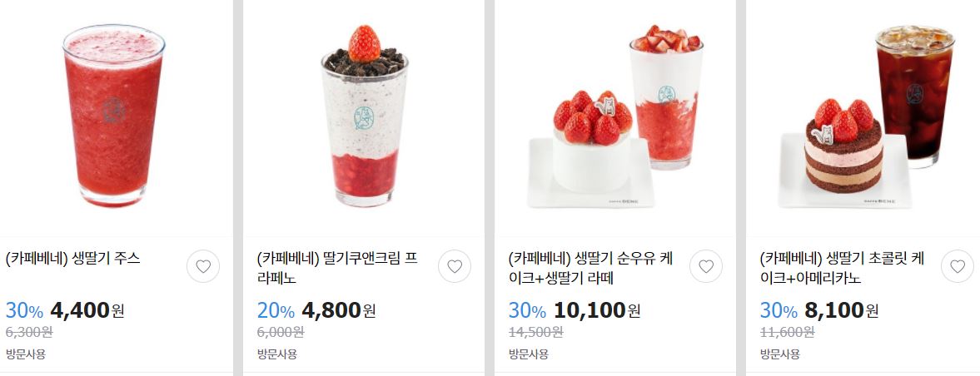
Task: Open (카페베네) 생딸기 주스 product title
Action: (73, 258)
